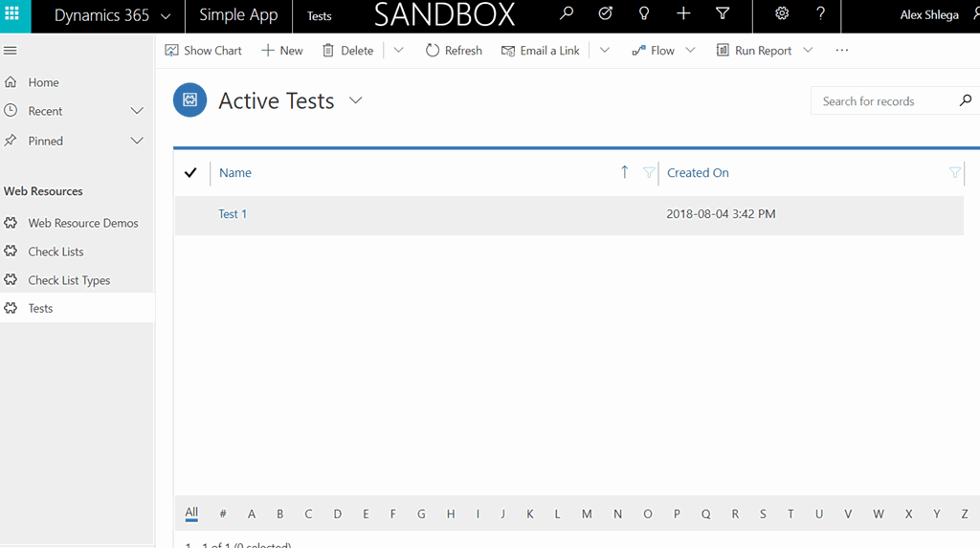Image resolution: width=980 pixels, height=548 pixels.
Task: Click the Refresh button
Action: (454, 51)
